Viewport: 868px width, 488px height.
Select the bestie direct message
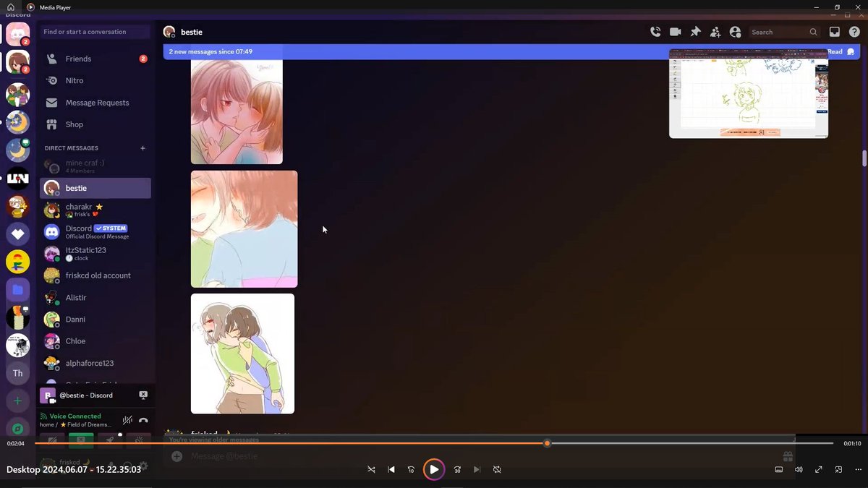pyautogui.click(x=95, y=188)
